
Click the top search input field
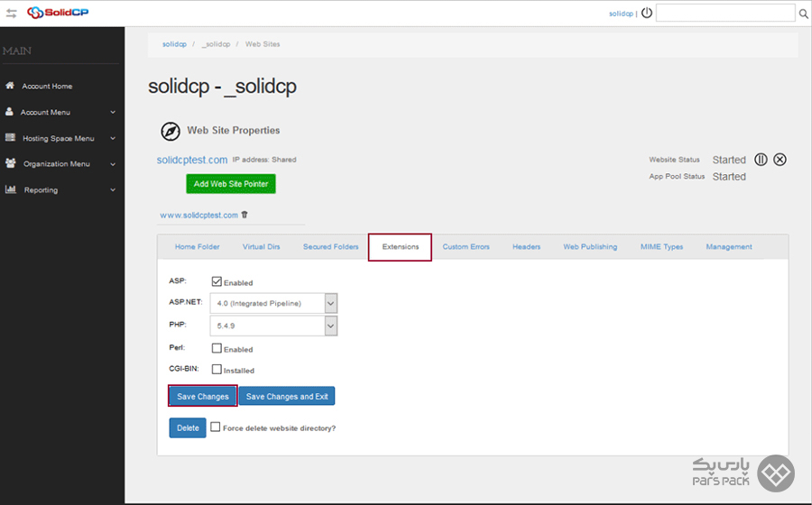[724, 14]
